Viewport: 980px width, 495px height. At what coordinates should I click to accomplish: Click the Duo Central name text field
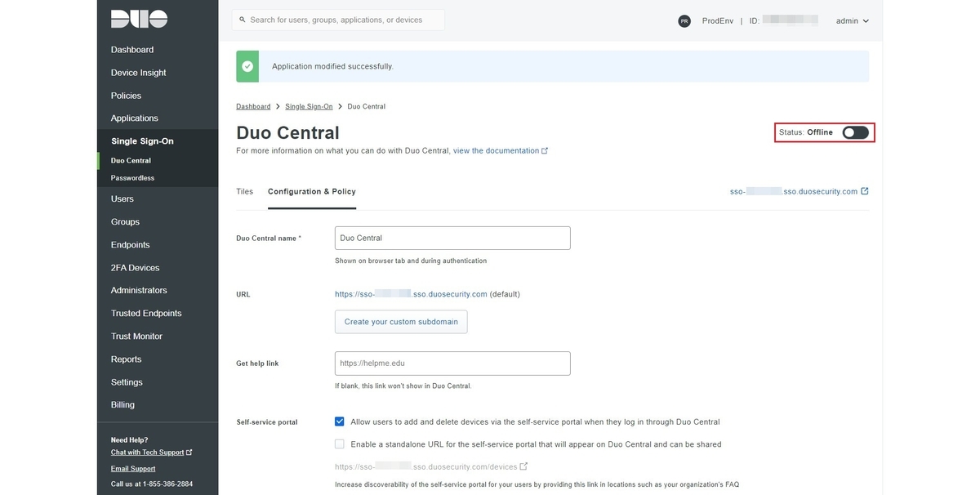click(x=452, y=239)
